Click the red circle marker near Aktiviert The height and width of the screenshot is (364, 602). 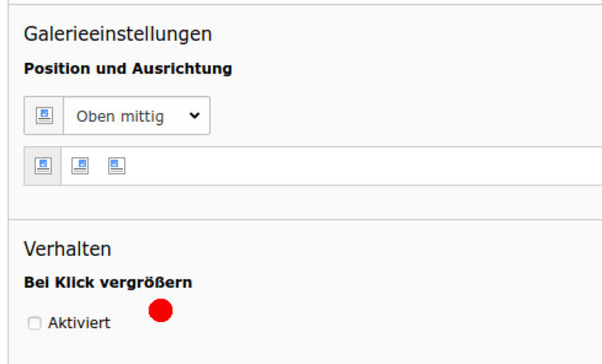pos(161,310)
